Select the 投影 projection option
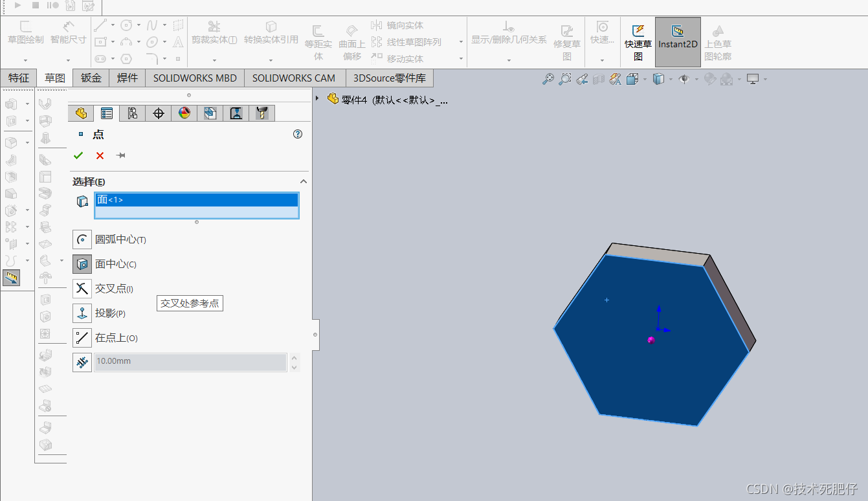Viewport: 868px width, 501px height. tap(82, 313)
